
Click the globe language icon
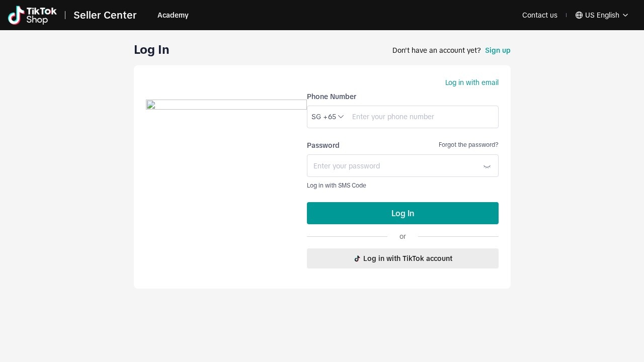(579, 15)
